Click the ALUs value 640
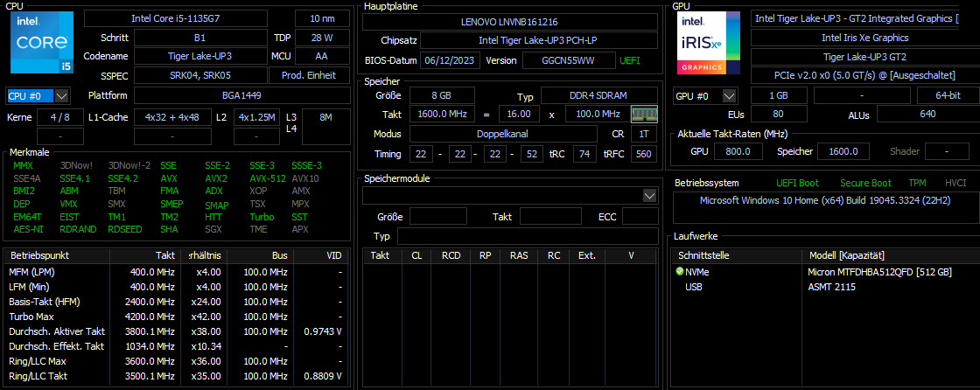The width and height of the screenshot is (980, 390). 928,115
